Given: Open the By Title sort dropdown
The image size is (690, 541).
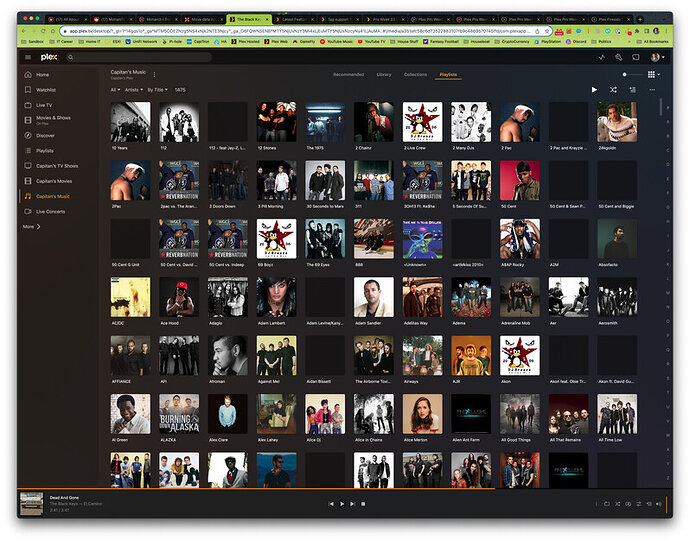Looking at the screenshot, I should point(158,90).
